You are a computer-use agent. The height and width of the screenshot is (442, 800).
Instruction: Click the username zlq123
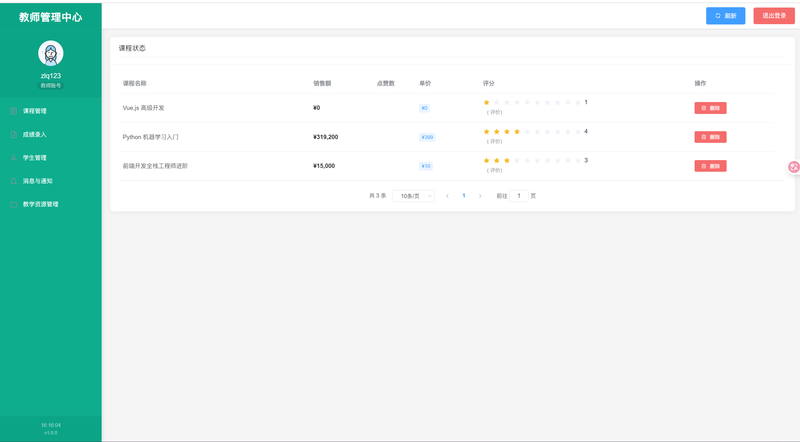coord(51,76)
